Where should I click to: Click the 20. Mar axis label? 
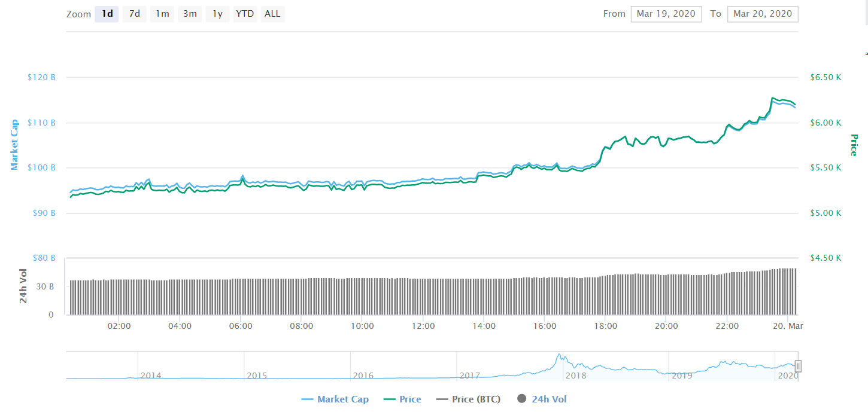point(788,326)
